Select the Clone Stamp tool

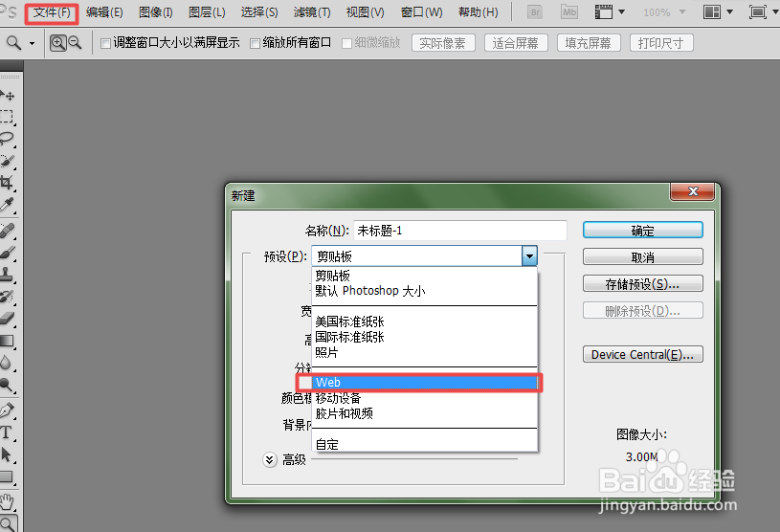coord(7,275)
